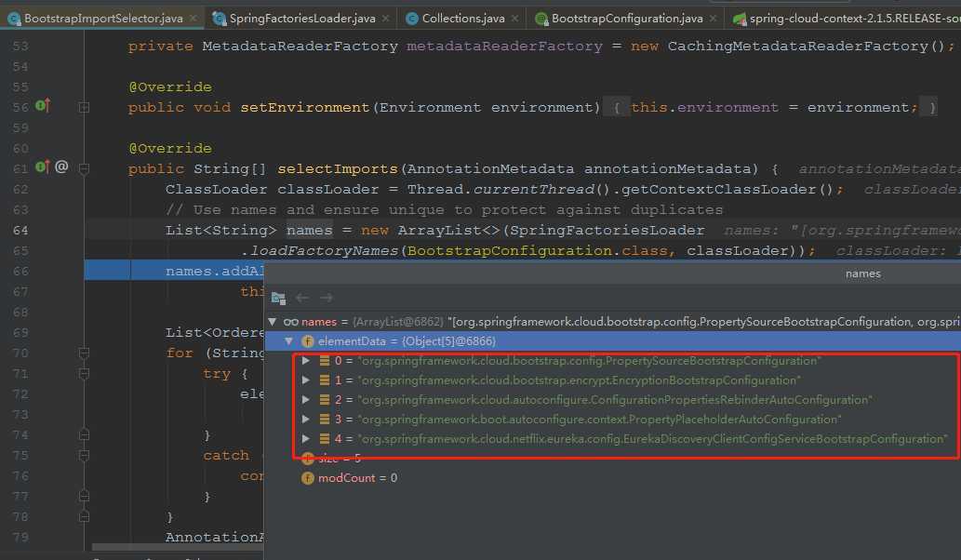The height and width of the screenshot is (560, 961).
Task: Collapse the names ArrayList node
Action: 273,322
